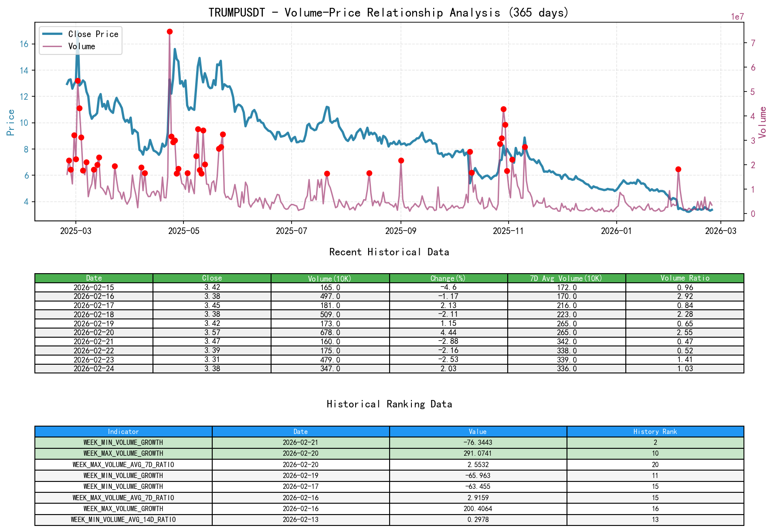Screen dimensions: 774x532
Task: Select the Date column header
Action: 94,278
